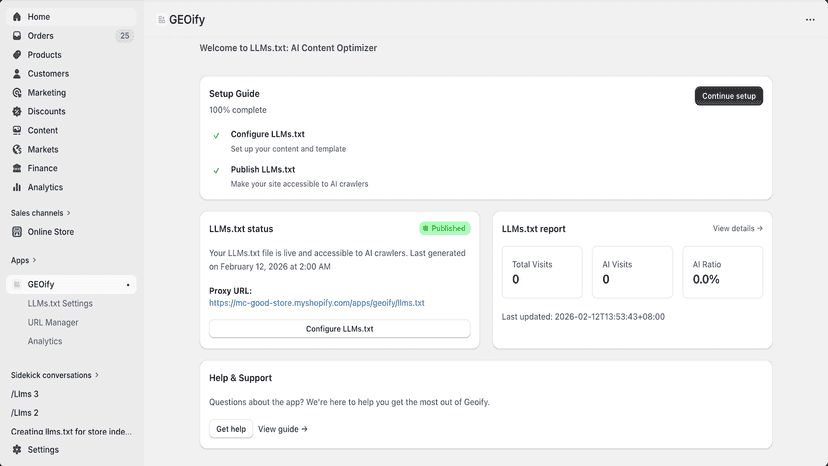Click the Continue setup button
Viewport: 828px width, 466px height.
pos(729,96)
